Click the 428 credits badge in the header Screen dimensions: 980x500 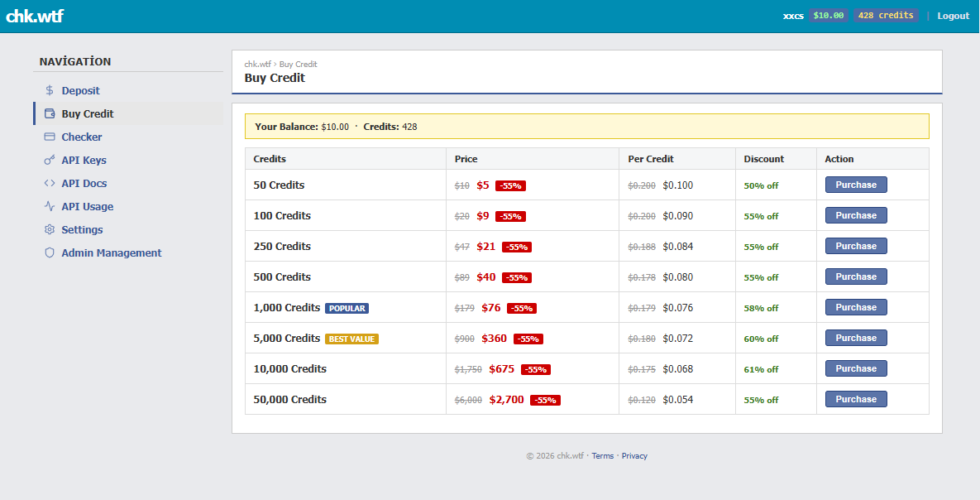[885, 15]
